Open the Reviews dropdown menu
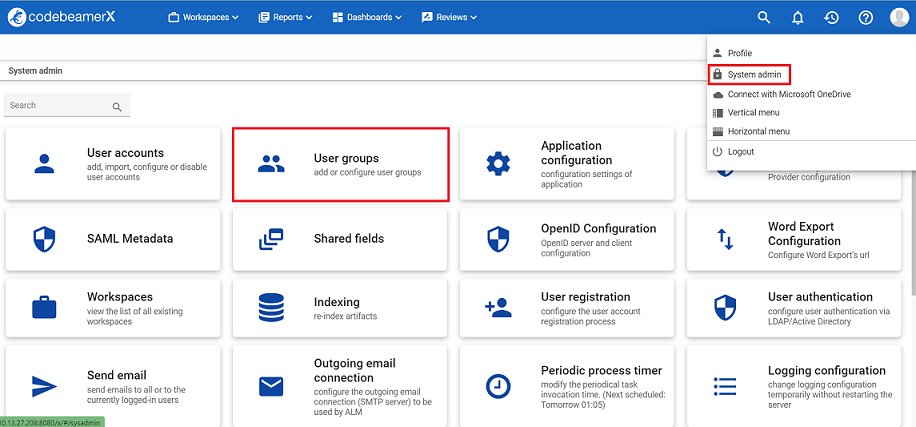The height and width of the screenshot is (427, 916). coord(449,17)
